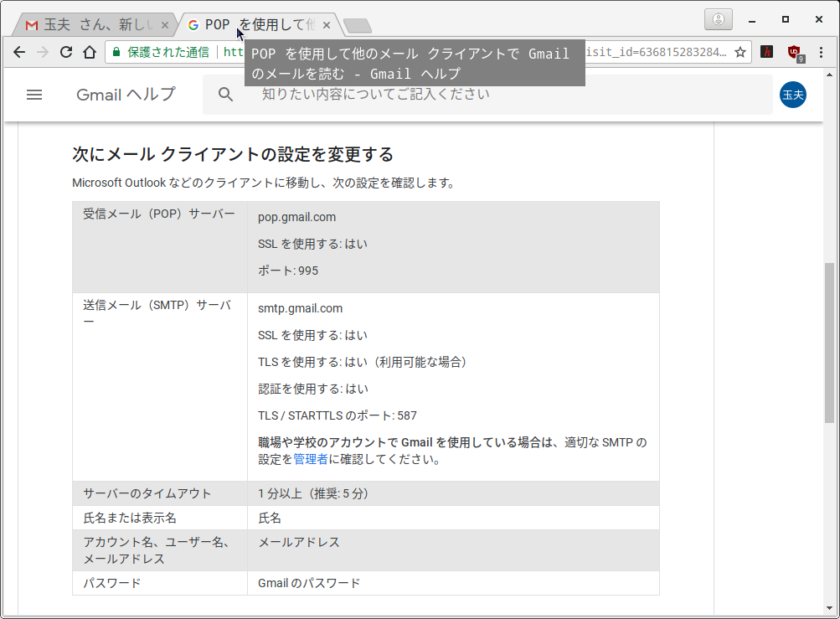Click the 保護された通信 security label
This screenshot has width=840, height=619.
168,52
